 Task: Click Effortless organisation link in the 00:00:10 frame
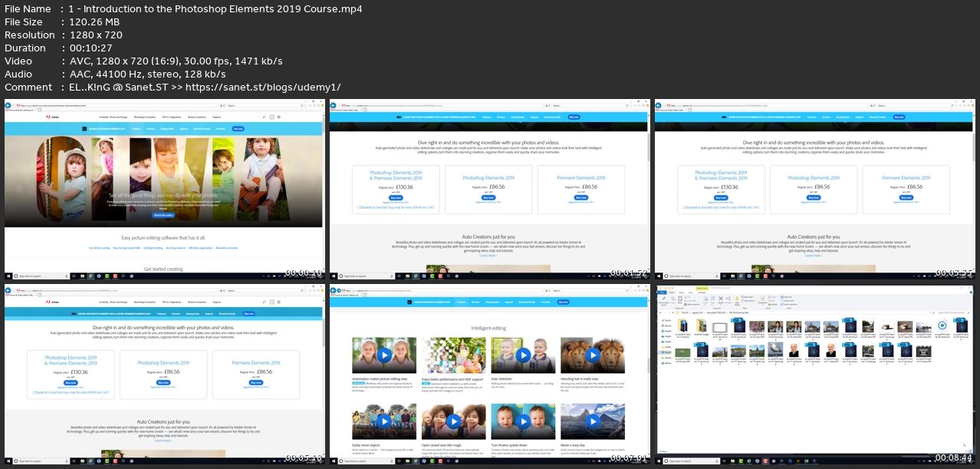pos(200,248)
